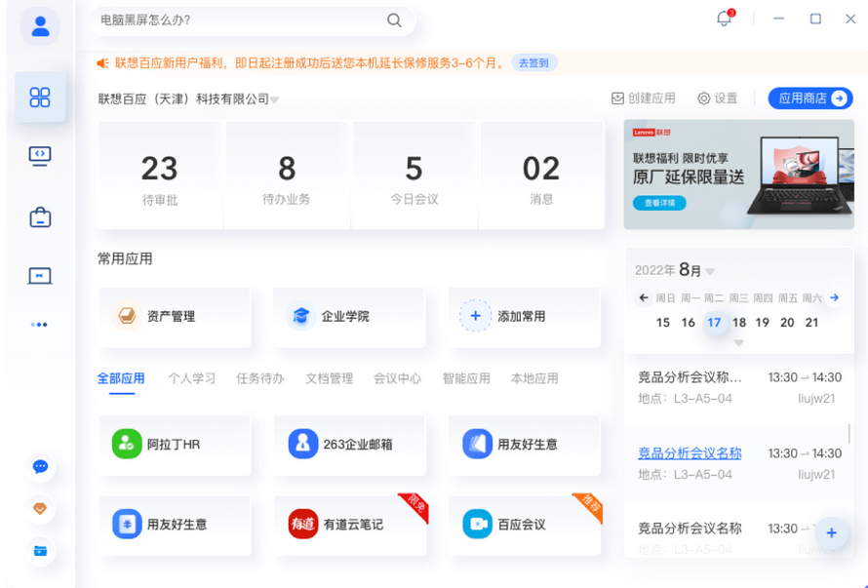The height and width of the screenshot is (588, 868).
Task: Select date 19 in calendar
Action: click(x=763, y=323)
